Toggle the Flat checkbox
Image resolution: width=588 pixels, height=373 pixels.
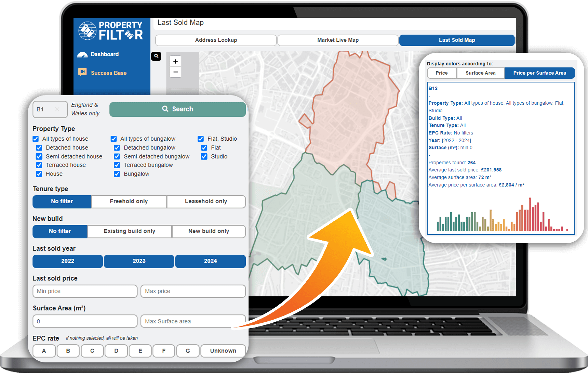[204, 148]
